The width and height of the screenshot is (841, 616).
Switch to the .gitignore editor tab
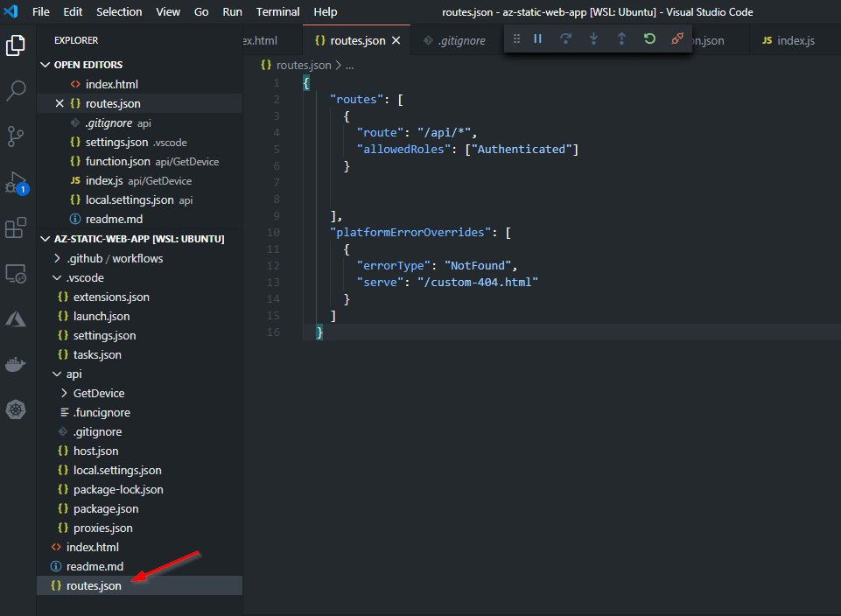point(460,41)
